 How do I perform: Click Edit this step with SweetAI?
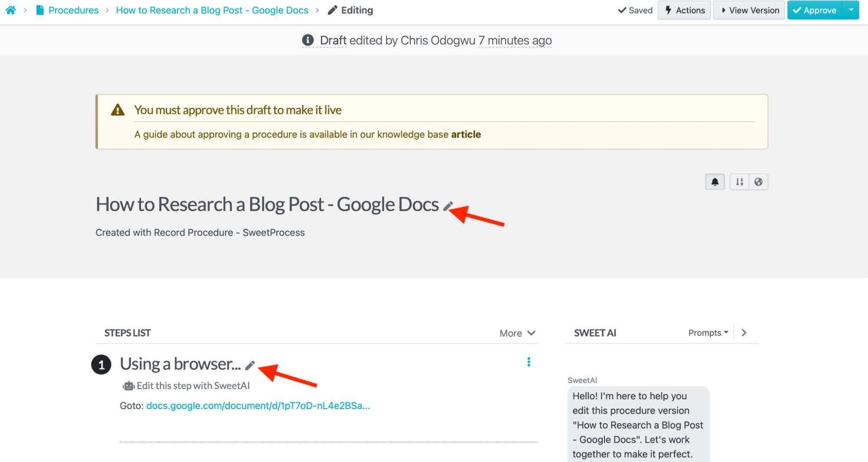193,386
